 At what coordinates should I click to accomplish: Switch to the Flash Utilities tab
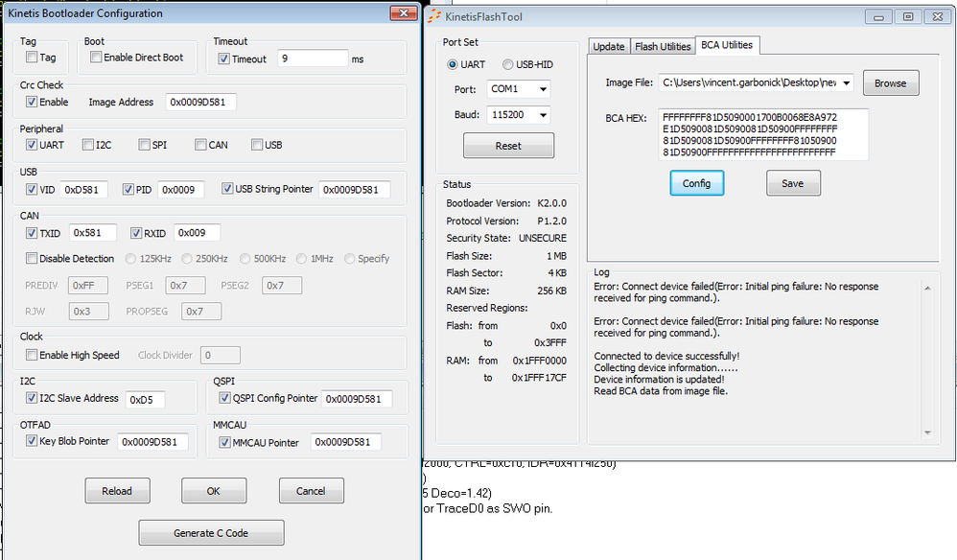coord(663,46)
